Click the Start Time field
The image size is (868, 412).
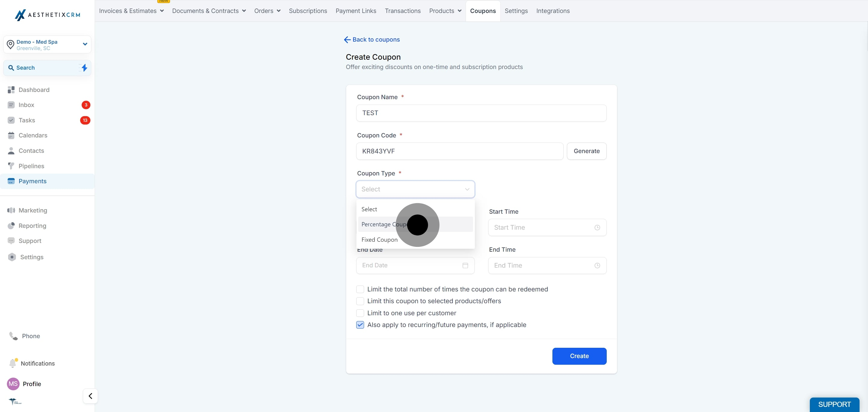click(547, 228)
